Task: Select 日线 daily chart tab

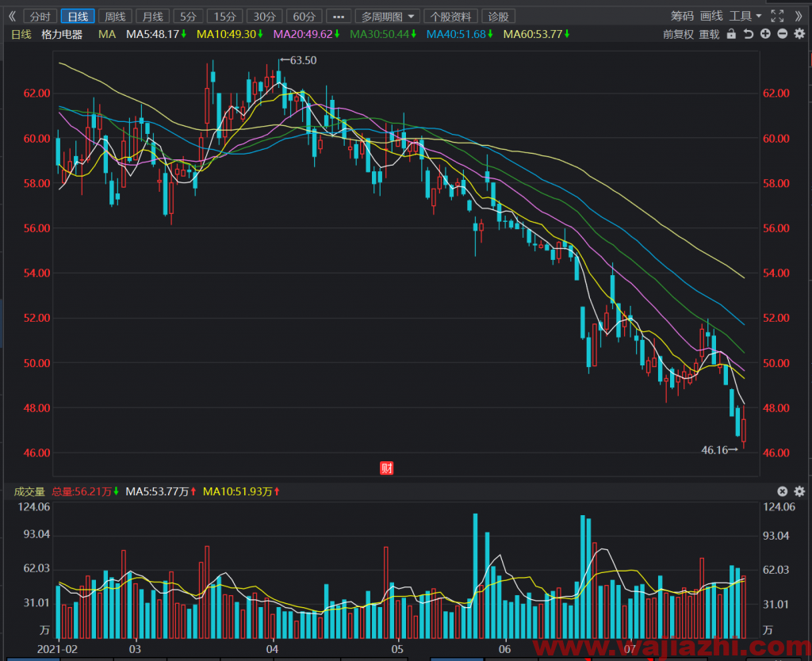Action: 78,17
